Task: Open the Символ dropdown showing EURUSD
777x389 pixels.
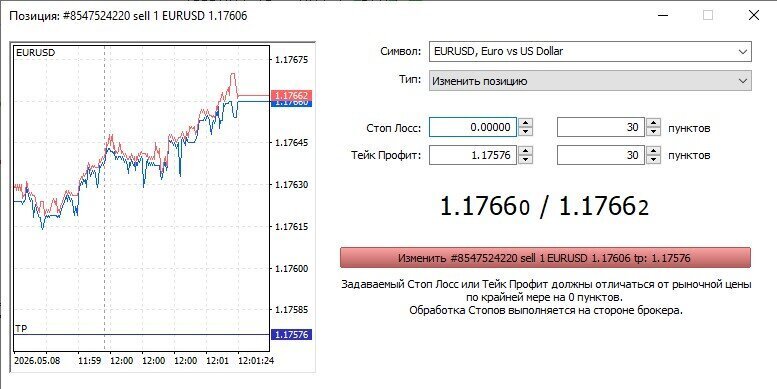Action: click(590, 52)
